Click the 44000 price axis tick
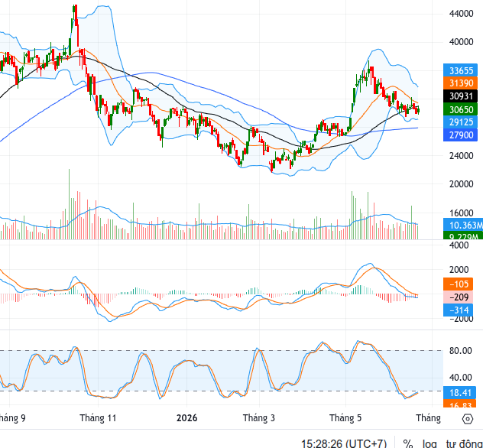This screenshot has height=448, width=483. point(461,14)
